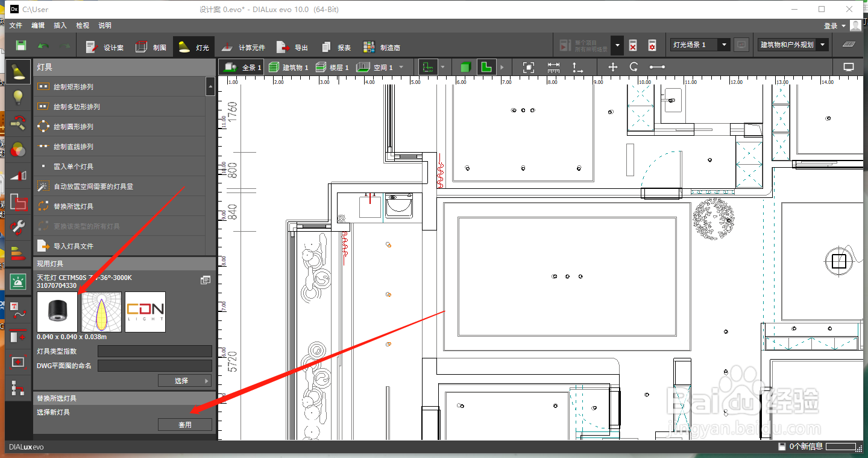Open the light dimming ramp sidebar tool

18,175
